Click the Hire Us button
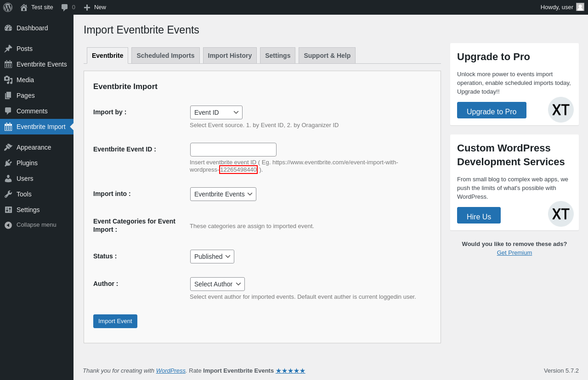This screenshot has height=380, width=588. tap(479, 215)
